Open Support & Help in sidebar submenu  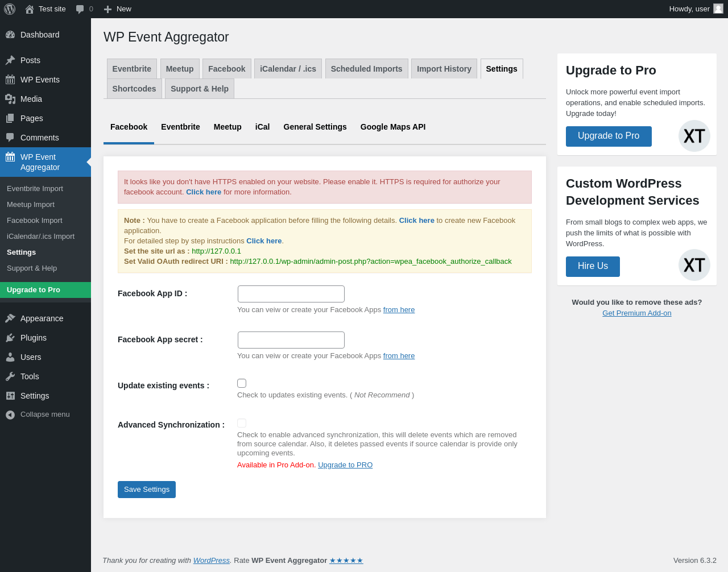coord(45,268)
